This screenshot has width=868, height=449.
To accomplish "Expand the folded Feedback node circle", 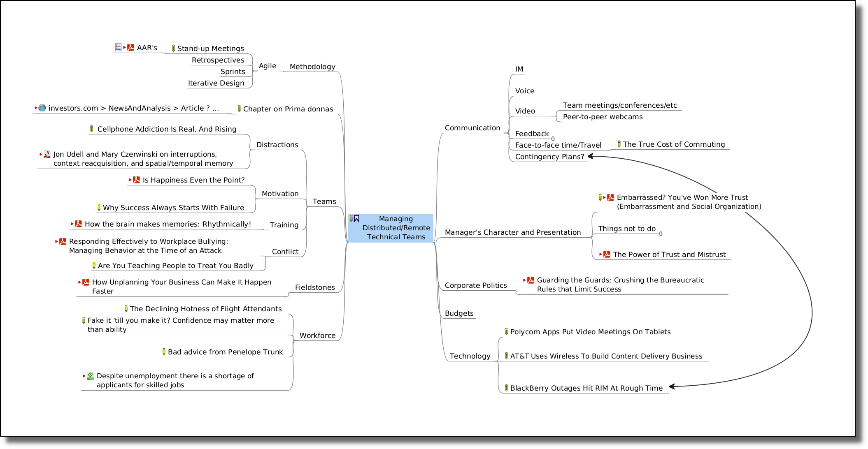I will click(553, 139).
